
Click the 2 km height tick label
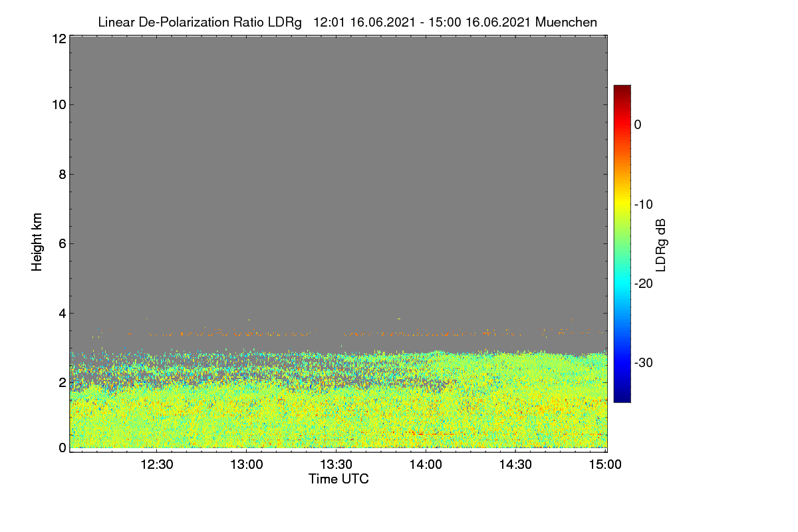tap(62, 382)
